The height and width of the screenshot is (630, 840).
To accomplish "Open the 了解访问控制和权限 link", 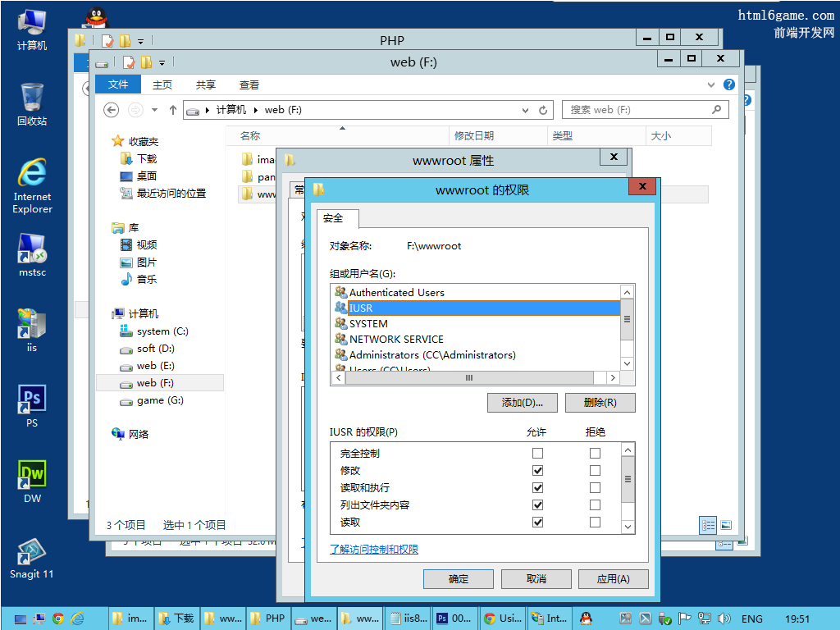I will 374,550.
